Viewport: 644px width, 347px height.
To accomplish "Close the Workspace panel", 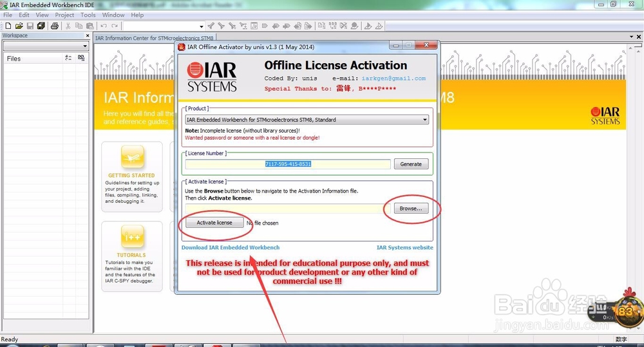I will pyautogui.click(x=87, y=35).
